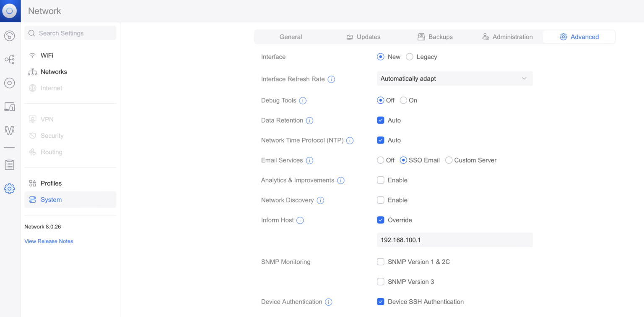Switch to the Administration tab
Image resolution: width=644 pixels, height=317 pixels.
507,37
